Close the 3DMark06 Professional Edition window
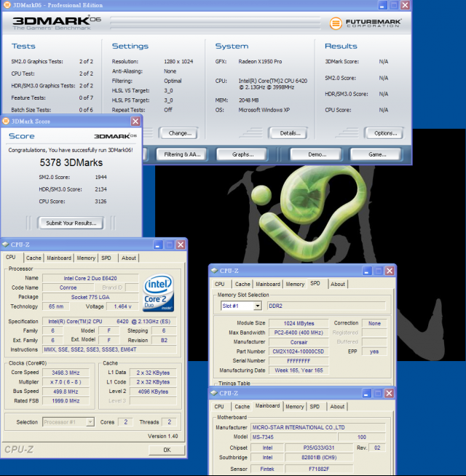 (405, 5)
